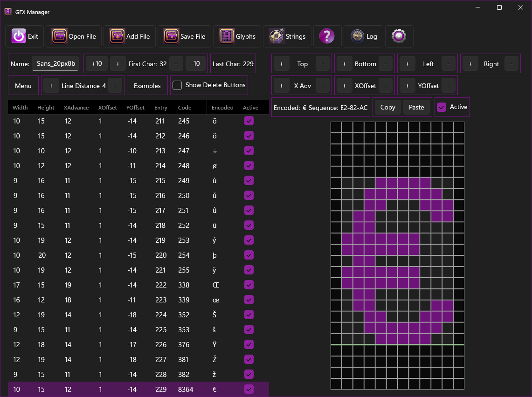Image resolution: width=532 pixels, height=397 pixels.
Task: Sort by Width column header
Action: pos(20,108)
